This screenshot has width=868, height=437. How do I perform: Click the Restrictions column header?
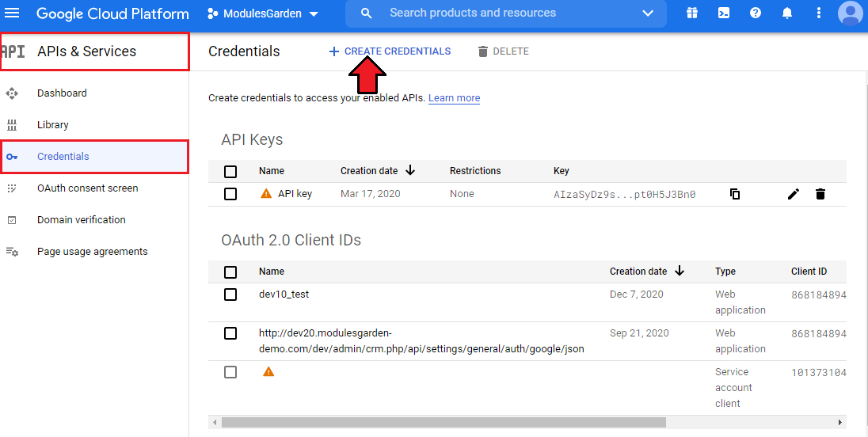click(x=475, y=171)
